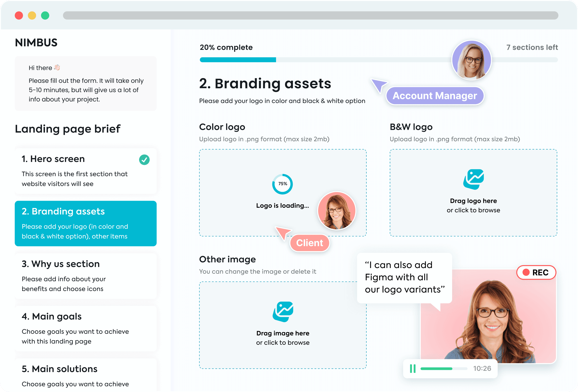Click the green maximize window dot
The height and width of the screenshot is (392, 578).
click(x=45, y=15)
